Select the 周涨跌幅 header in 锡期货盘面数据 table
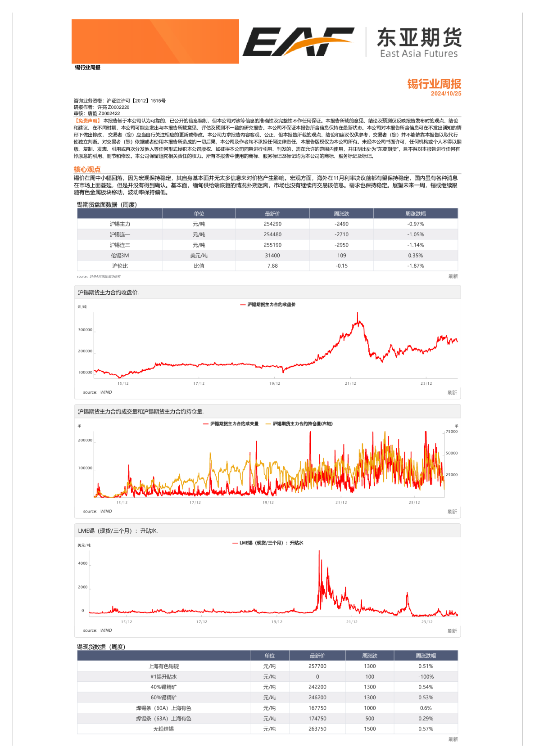The width and height of the screenshot is (535, 756). tap(415, 214)
